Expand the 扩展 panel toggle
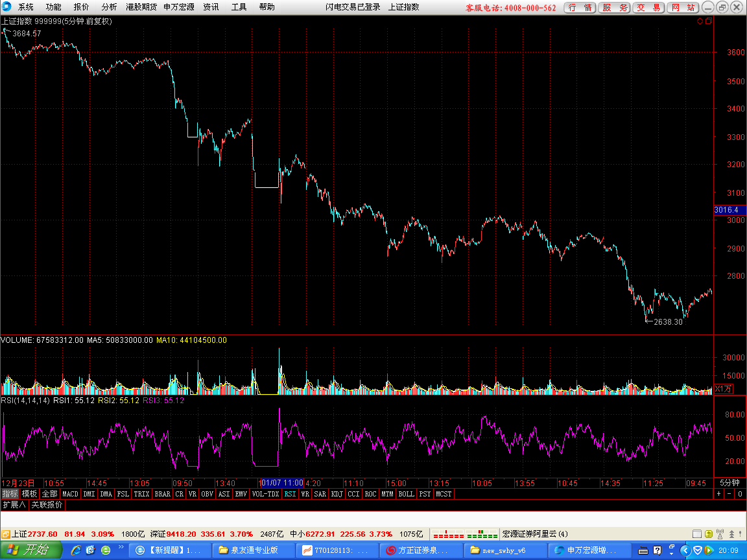This screenshot has width=747, height=560. (x=14, y=505)
